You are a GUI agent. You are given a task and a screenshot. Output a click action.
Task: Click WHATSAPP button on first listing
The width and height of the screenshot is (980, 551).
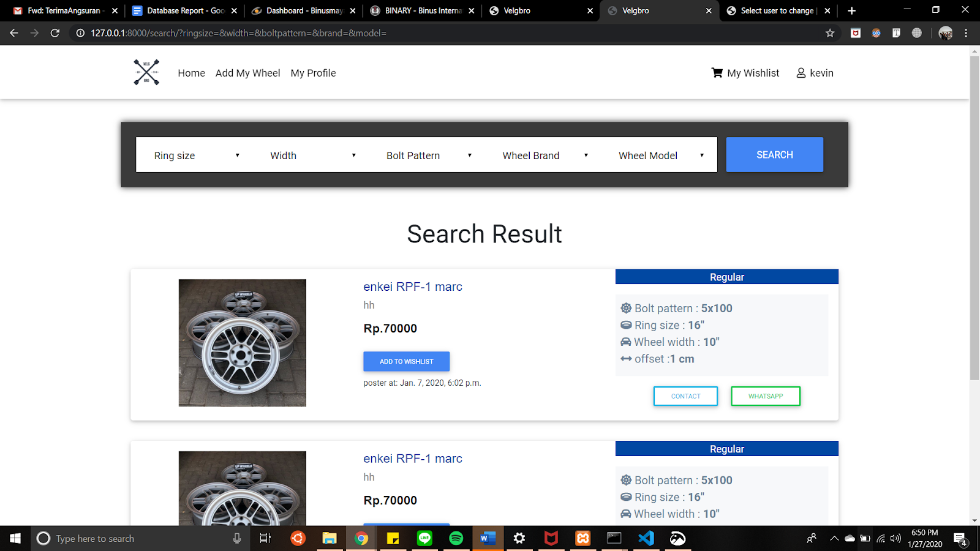pyautogui.click(x=766, y=396)
